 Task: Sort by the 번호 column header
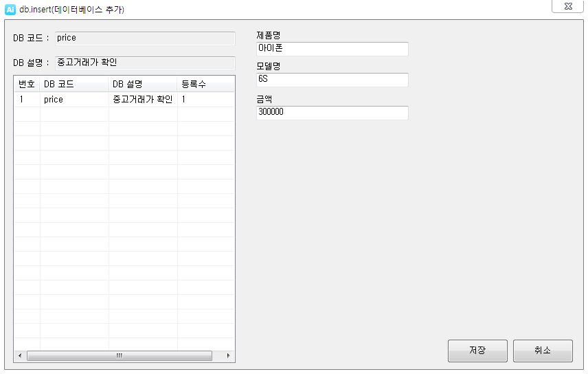27,84
